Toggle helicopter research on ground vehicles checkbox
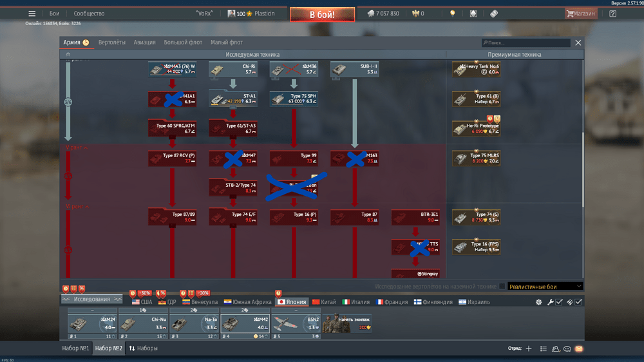644x362 pixels. (x=502, y=287)
